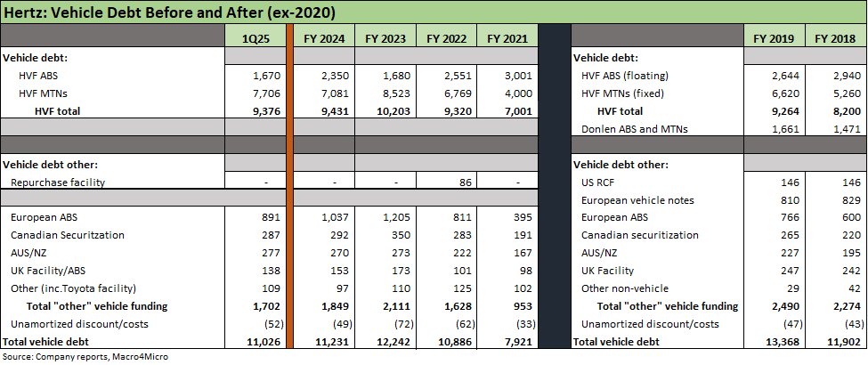Click the 'UK Facility/ABS' row label
The image size is (868, 365).
coord(48,271)
